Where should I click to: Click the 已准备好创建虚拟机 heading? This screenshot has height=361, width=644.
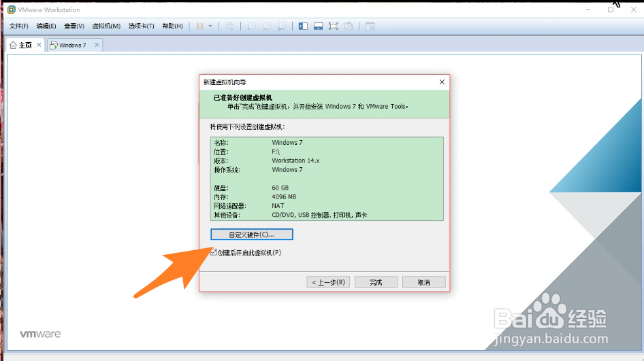pyautogui.click(x=243, y=98)
